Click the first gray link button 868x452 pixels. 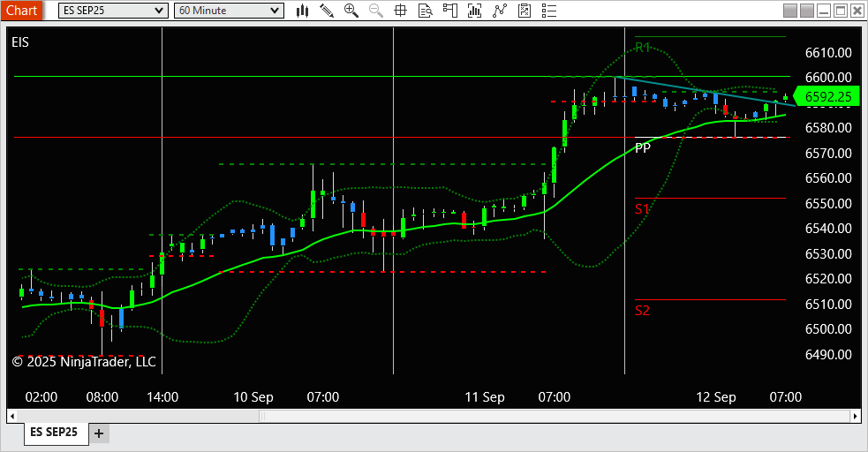[x=790, y=11]
